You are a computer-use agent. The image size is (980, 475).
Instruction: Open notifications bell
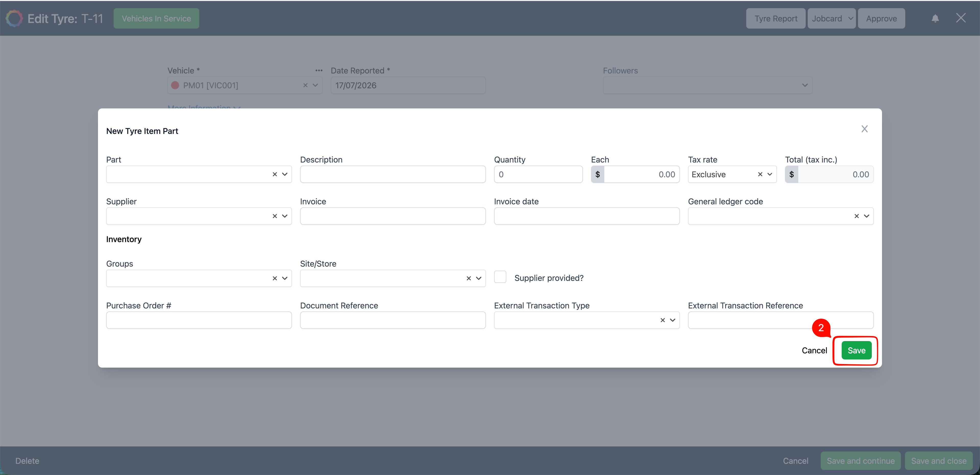[935, 18]
